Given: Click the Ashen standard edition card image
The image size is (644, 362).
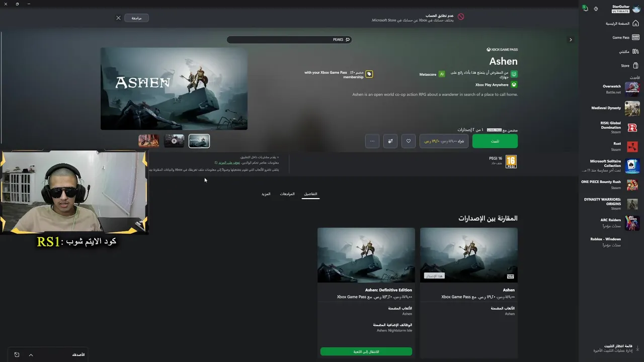Looking at the screenshot, I should click(x=469, y=255).
